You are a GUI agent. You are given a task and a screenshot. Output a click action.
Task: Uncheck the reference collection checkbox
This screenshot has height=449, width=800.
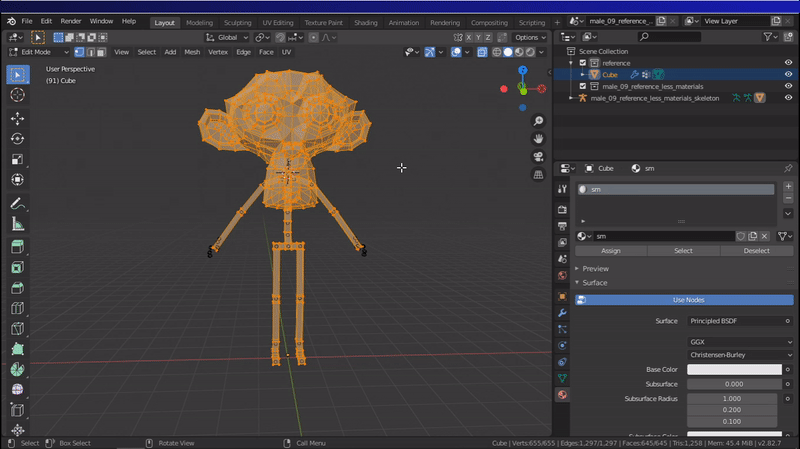pos(582,63)
